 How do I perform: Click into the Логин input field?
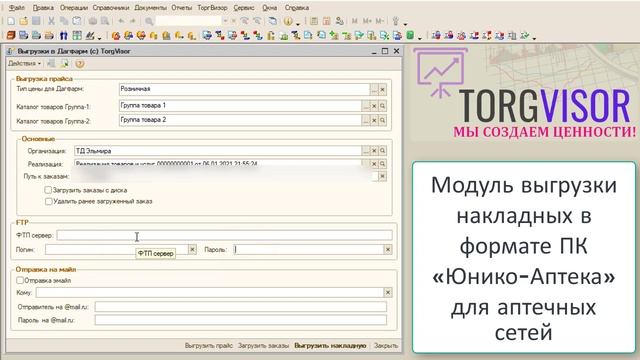[116, 249]
